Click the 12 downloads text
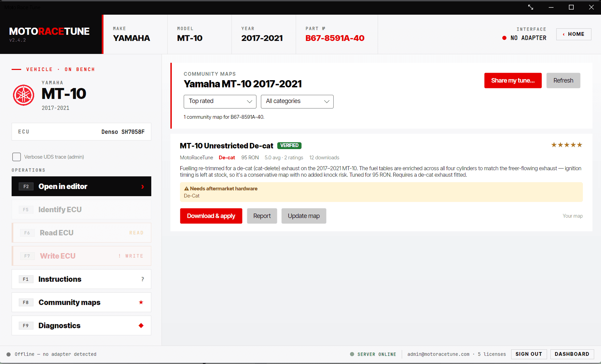Viewport: 601px width, 364px height. point(324,158)
